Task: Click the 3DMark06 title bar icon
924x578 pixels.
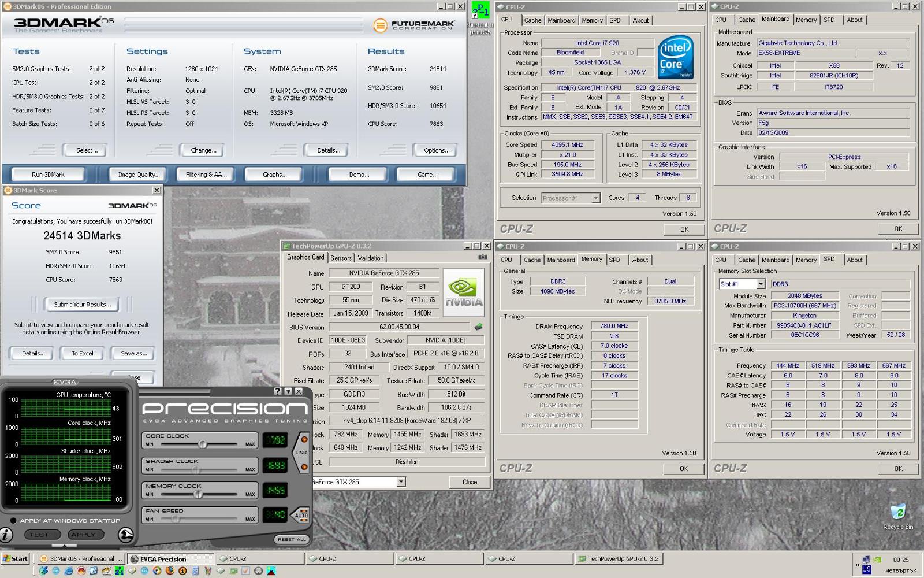Action: coord(8,6)
